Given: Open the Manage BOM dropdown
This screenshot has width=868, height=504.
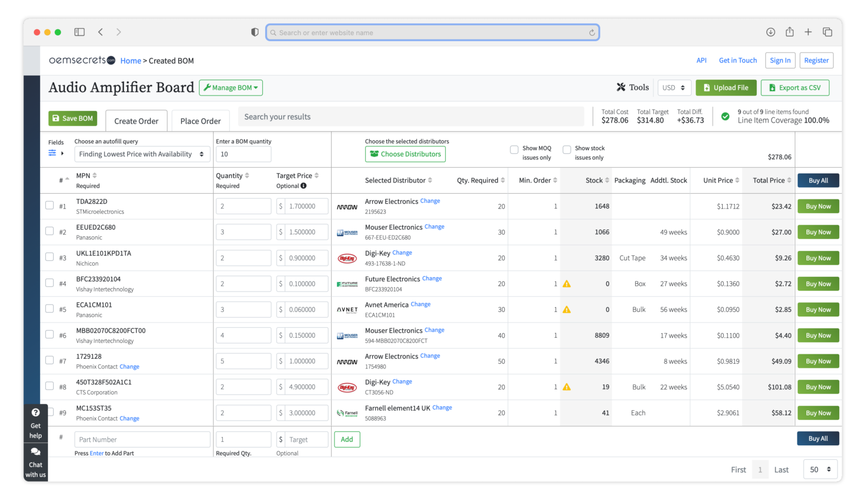Looking at the screenshot, I should (231, 88).
